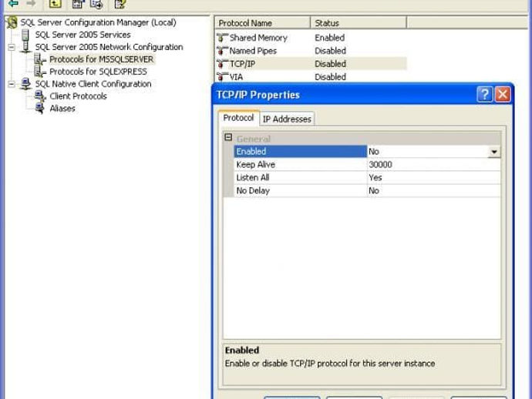Click the green Back arrow in the toolbar
The width and height of the screenshot is (532, 399).
pyautogui.click(x=13, y=4)
